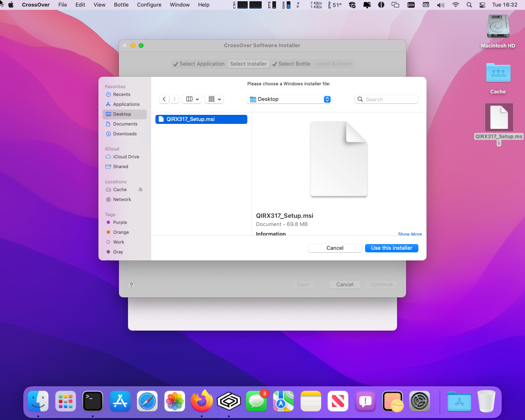525x420 pixels.
Task: Open System Preferences gear in Dock
Action: (x=420, y=401)
